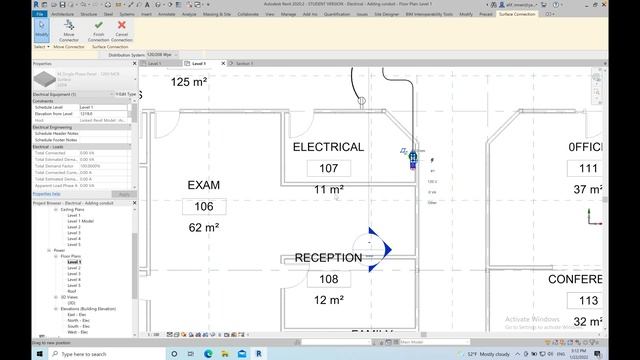Viewport: 640px width, 360px height.
Task: Open the BIM Interoperability Tools tab
Action: point(429,14)
